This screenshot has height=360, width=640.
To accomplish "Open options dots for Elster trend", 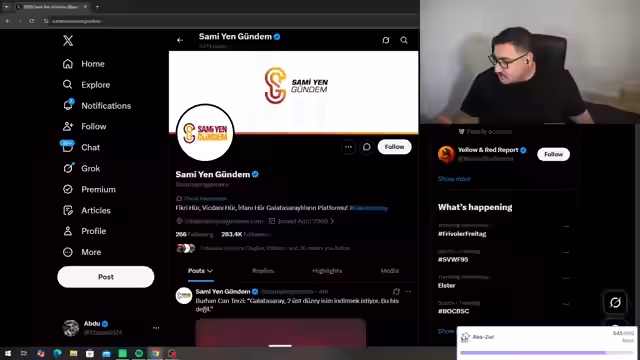I will click(x=566, y=278).
